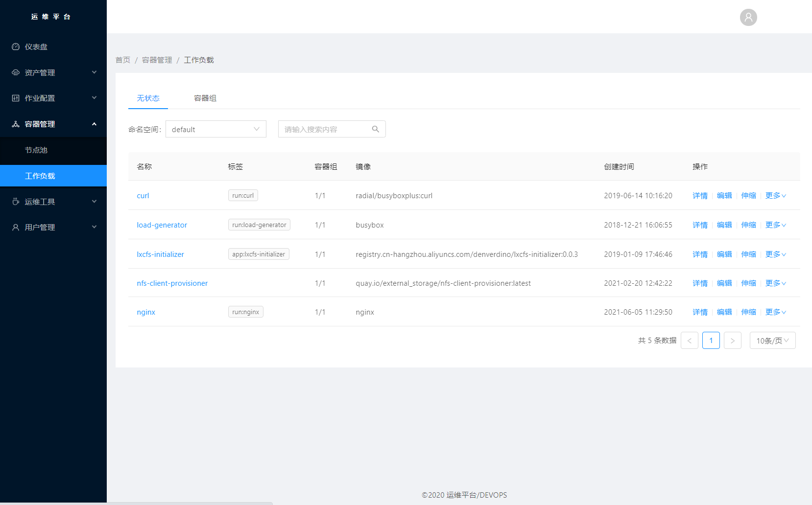
Task: Click the 用户管理 person icon
Action: [x=16, y=227]
